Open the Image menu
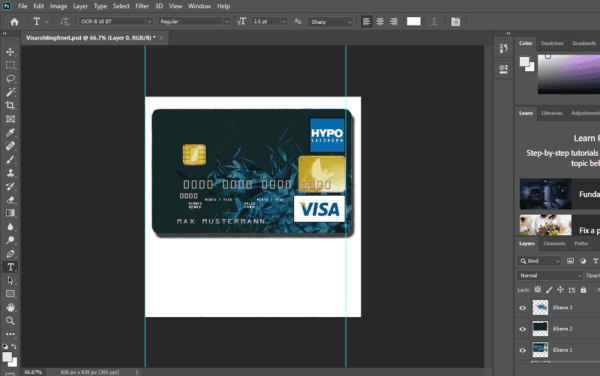Screen dimensions: 600x376 tap(58, 6)
